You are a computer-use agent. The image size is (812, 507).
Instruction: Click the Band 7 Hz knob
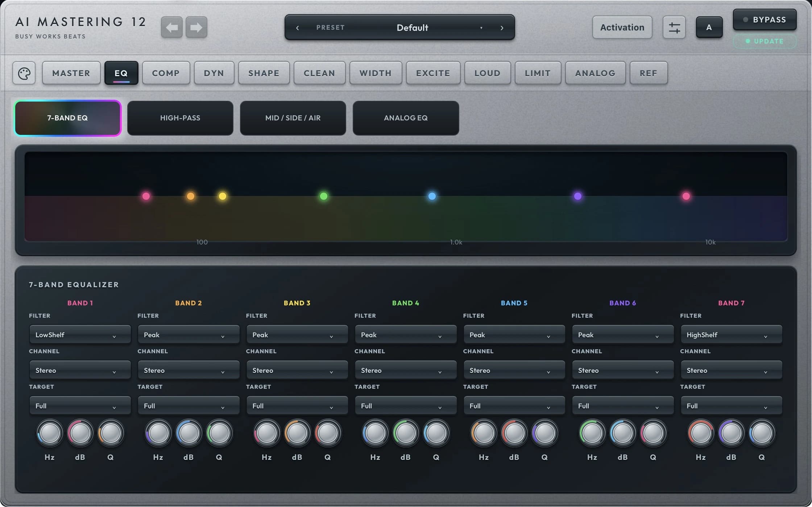pos(701,433)
